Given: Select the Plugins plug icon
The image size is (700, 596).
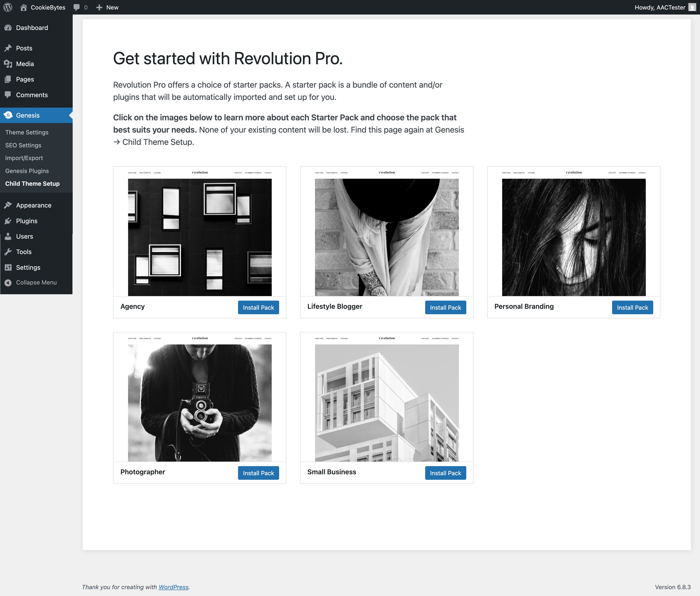Looking at the screenshot, I should pyautogui.click(x=8, y=221).
